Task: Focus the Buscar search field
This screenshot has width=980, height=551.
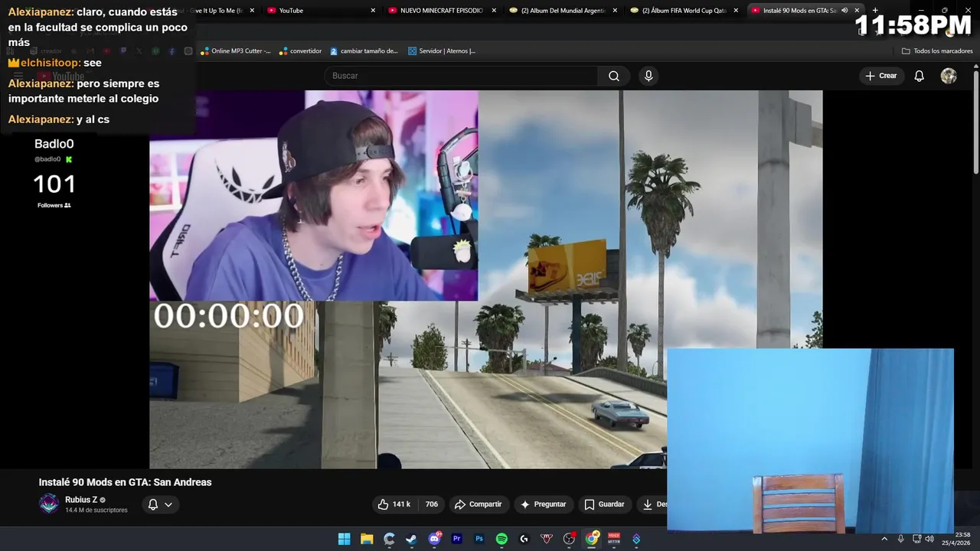Action: [462, 76]
